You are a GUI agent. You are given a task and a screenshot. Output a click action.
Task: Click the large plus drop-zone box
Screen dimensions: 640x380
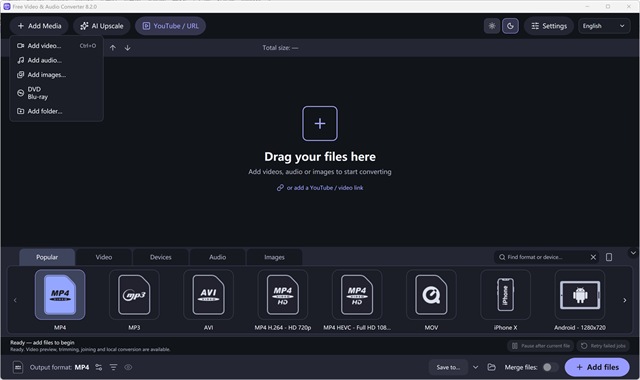320,123
